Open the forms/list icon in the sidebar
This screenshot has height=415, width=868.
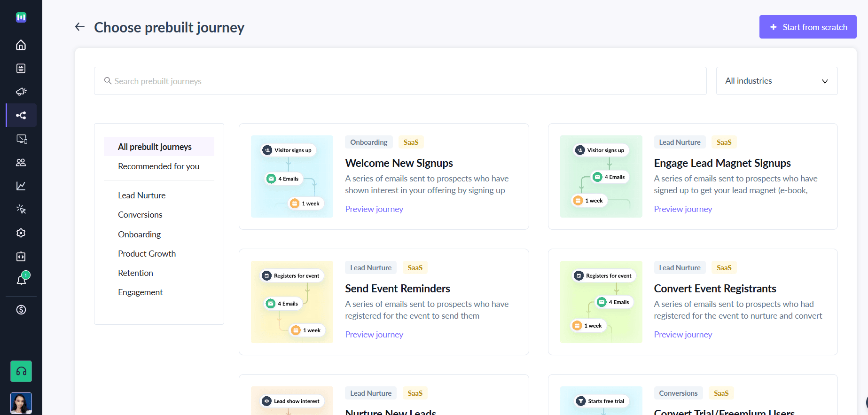(21, 69)
